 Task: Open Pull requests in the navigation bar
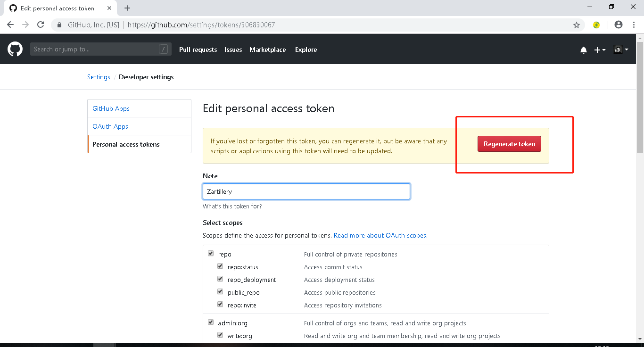pyautogui.click(x=198, y=50)
